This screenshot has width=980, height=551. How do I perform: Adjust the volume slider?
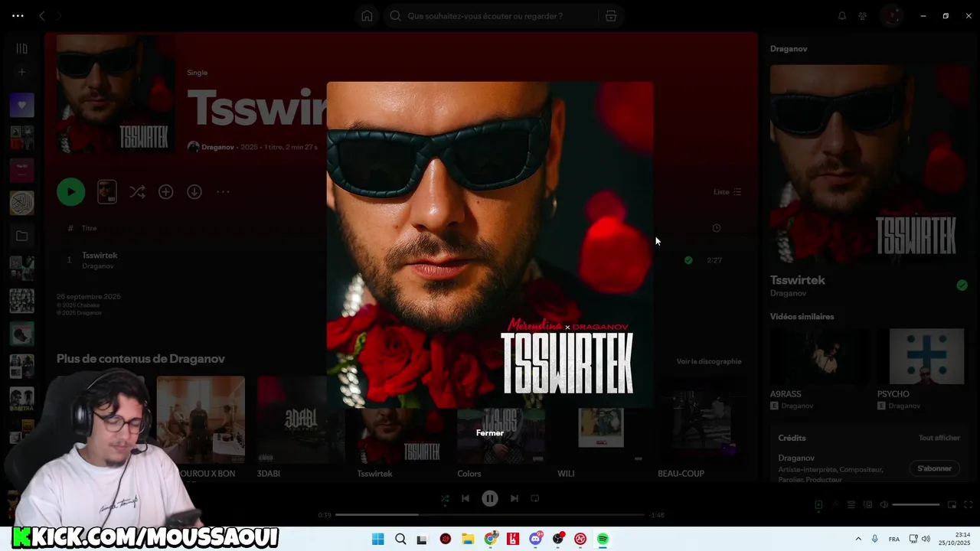916,505
